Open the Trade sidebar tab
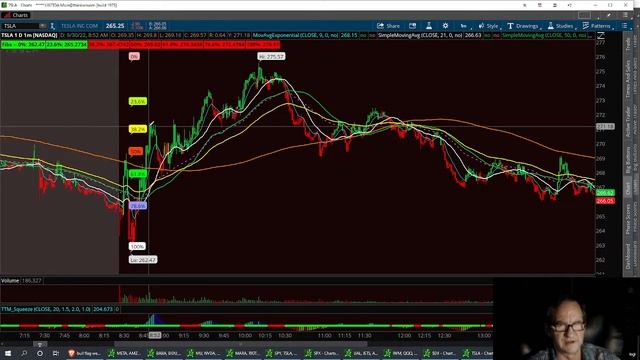This screenshot has height=360, width=640. point(628,43)
